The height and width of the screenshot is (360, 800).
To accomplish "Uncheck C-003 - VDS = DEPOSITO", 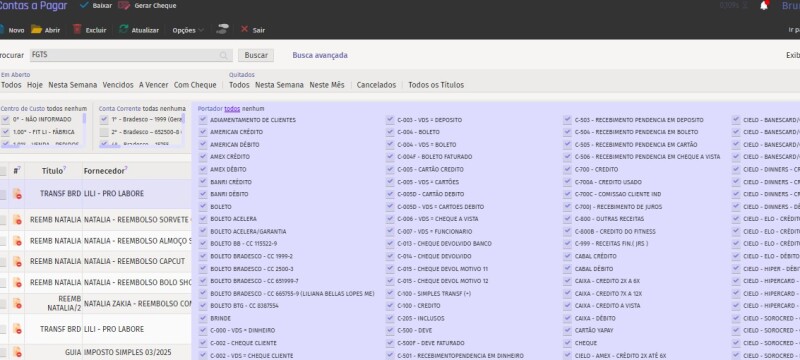I will click(390, 120).
